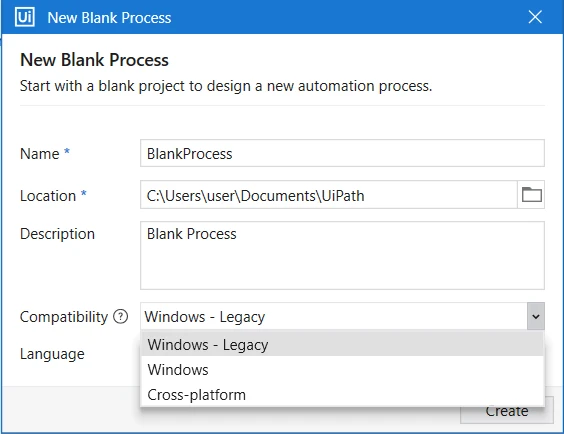Click the Compatibility help question mark icon
The image size is (564, 434).
[120, 317]
